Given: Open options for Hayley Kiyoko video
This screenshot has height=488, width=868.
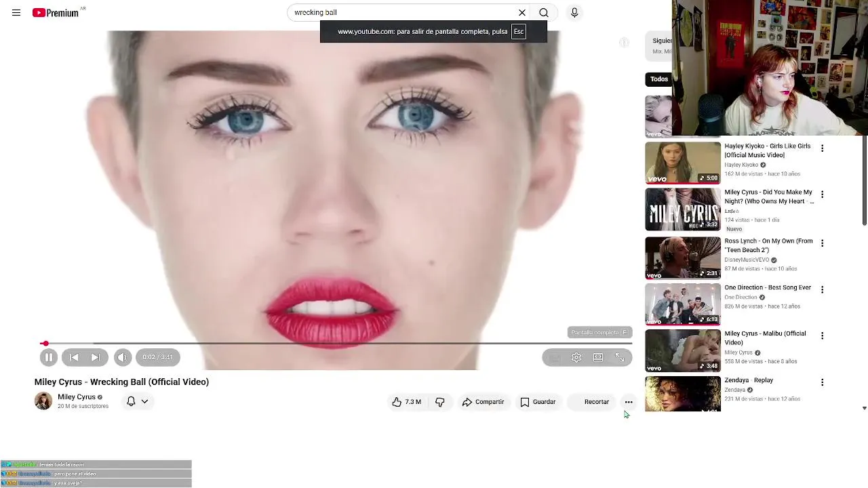Looking at the screenshot, I should (823, 148).
